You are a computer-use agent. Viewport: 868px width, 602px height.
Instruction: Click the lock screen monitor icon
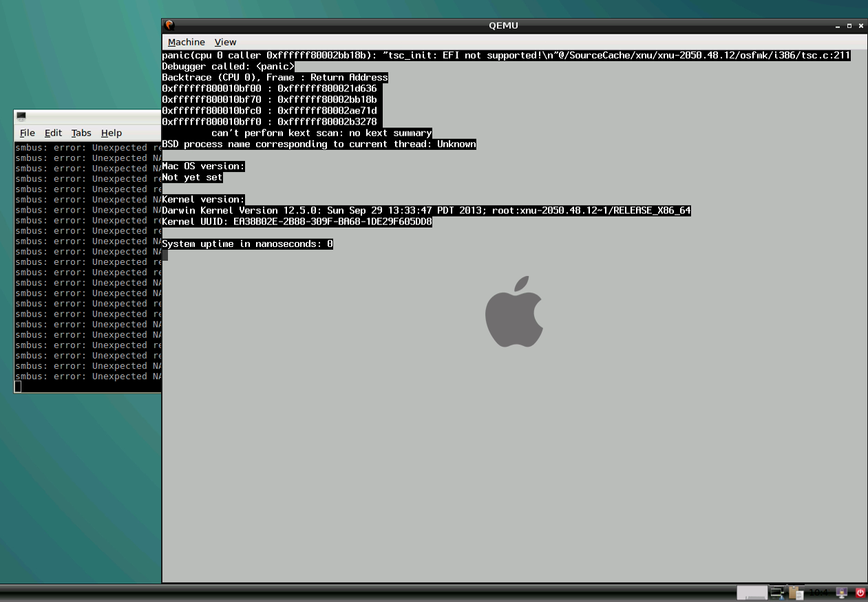coord(841,592)
